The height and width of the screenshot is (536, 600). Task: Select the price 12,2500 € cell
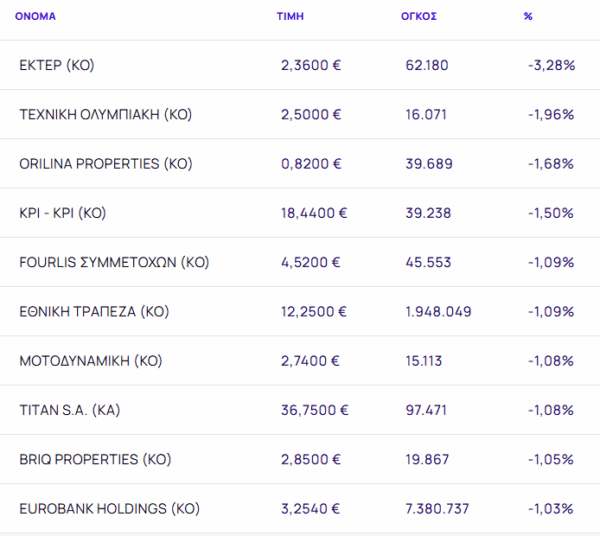click(x=314, y=312)
